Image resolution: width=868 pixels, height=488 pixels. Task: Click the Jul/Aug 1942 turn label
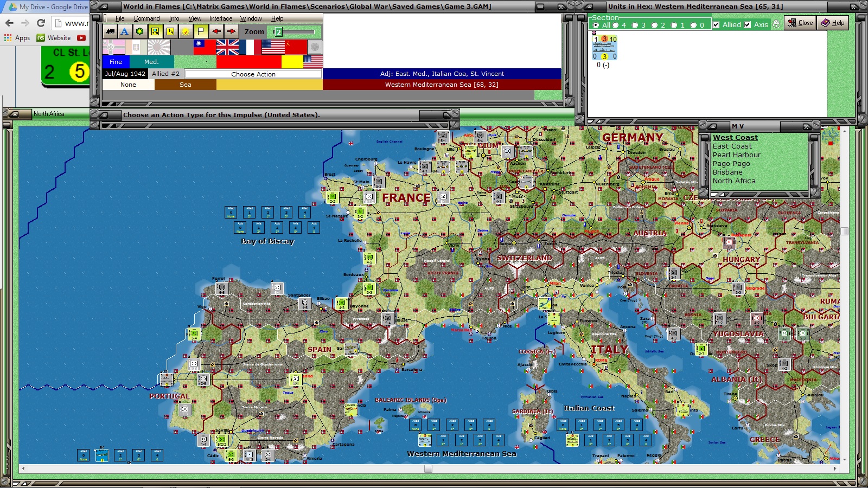point(125,74)
